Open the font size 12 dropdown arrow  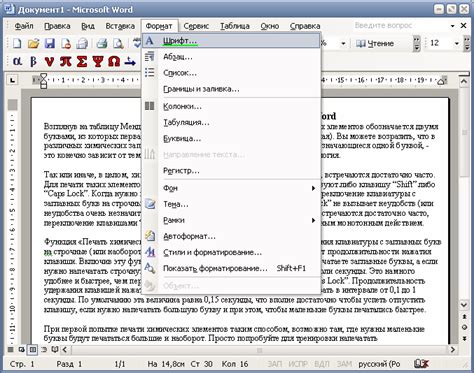pyautogui.click(x=456, y=43)
